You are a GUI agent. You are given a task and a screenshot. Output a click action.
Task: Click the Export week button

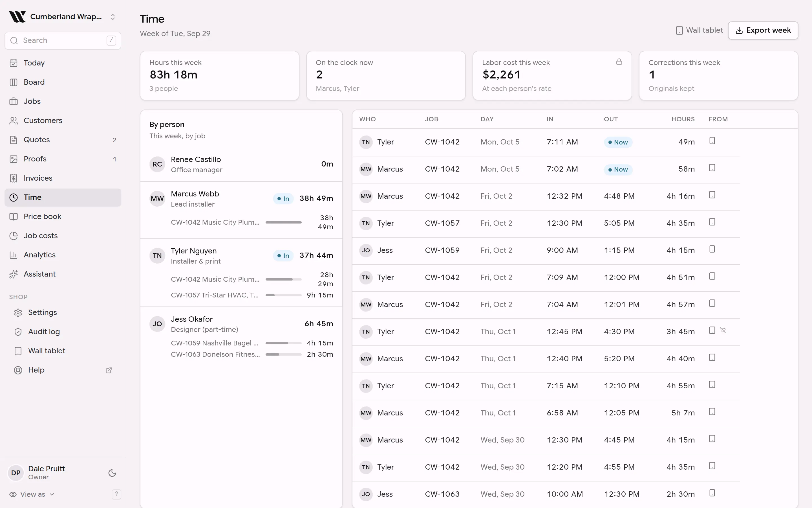pyautogui.click(x=763, y=30)
